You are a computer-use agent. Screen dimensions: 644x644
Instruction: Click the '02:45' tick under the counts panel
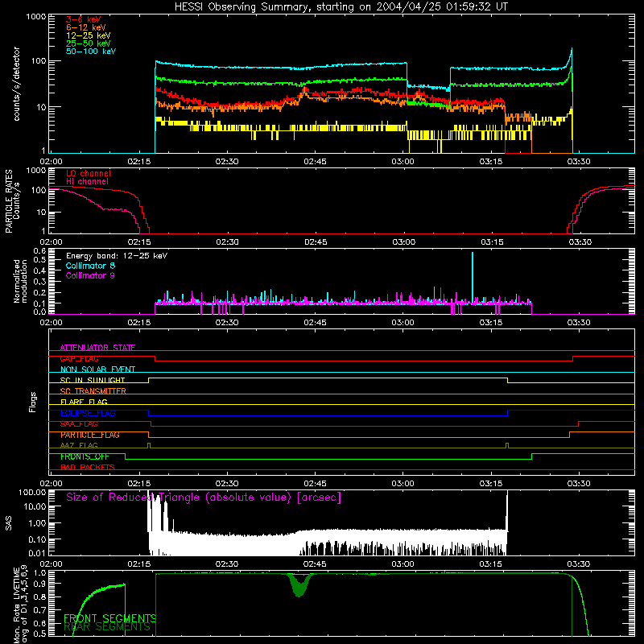(315, 162)
